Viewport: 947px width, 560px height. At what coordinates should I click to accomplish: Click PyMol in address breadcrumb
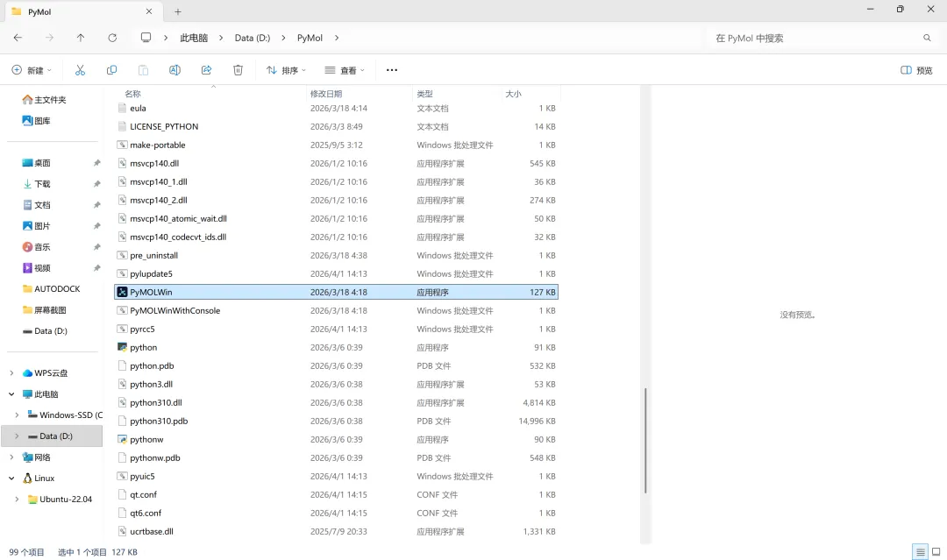(310, 38)
